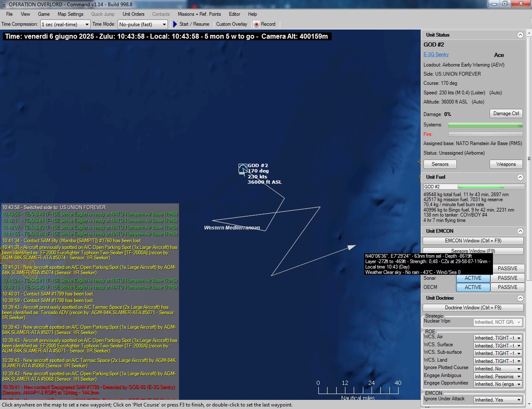Click log entry 'Contact SAM #1799 has been lost'
The height and width of the screenshot is (409, 532).
coord(48,294)
